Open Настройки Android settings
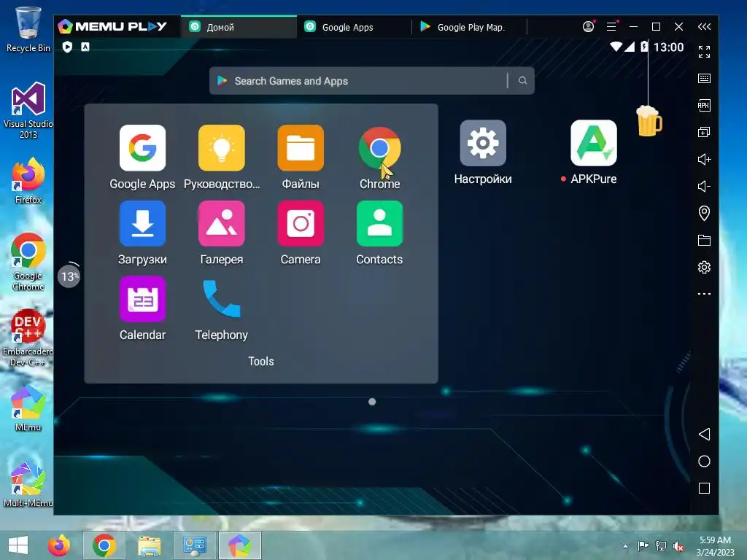Screen dimensions: 747x560 click(483, 143)
